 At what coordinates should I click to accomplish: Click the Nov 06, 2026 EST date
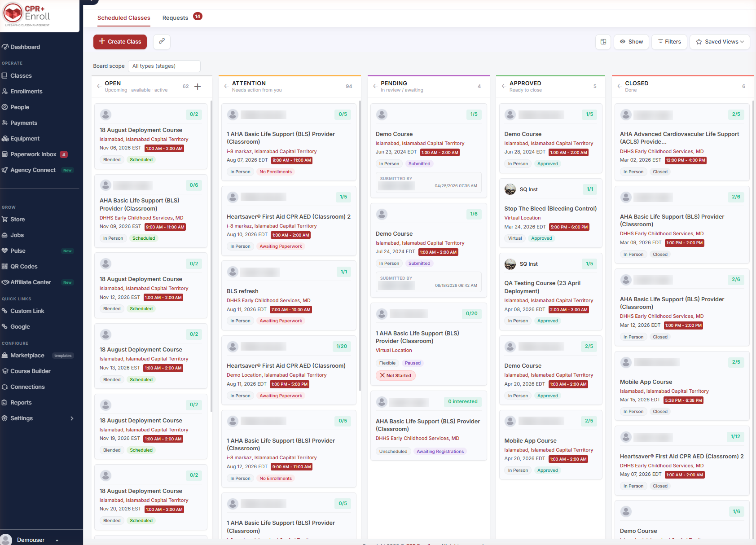coord(120,148)
